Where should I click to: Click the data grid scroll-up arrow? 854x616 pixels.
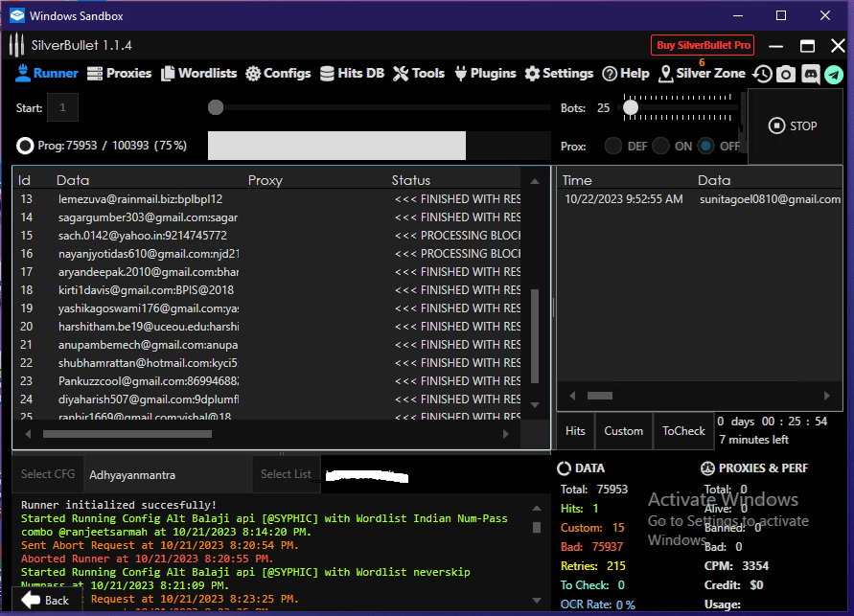point(536,181)
